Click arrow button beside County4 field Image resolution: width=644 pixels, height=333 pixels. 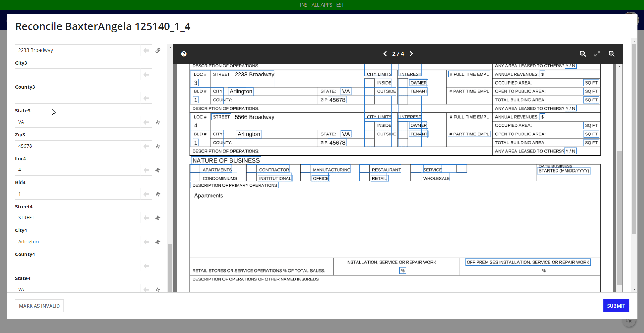click(146, 266)
